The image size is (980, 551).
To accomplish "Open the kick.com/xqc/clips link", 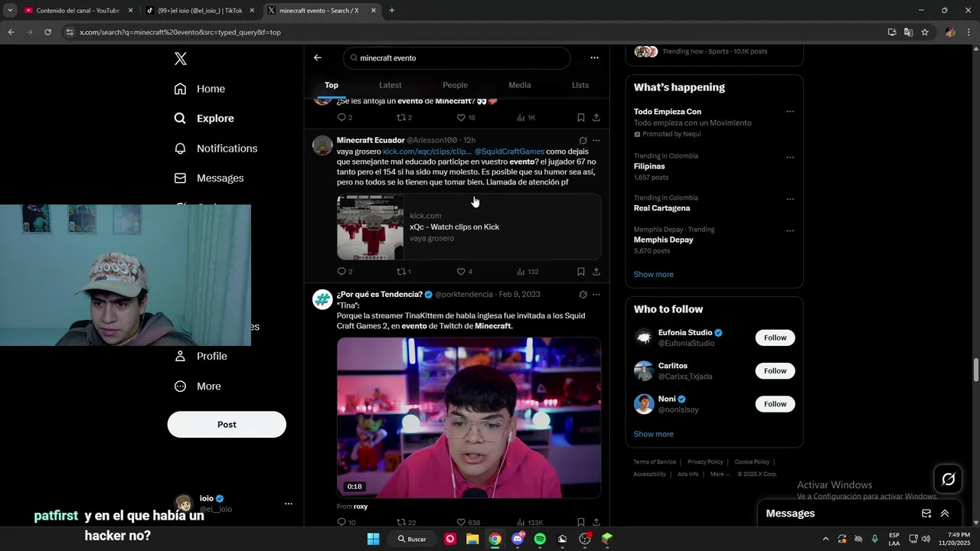I will pos(427,152).
